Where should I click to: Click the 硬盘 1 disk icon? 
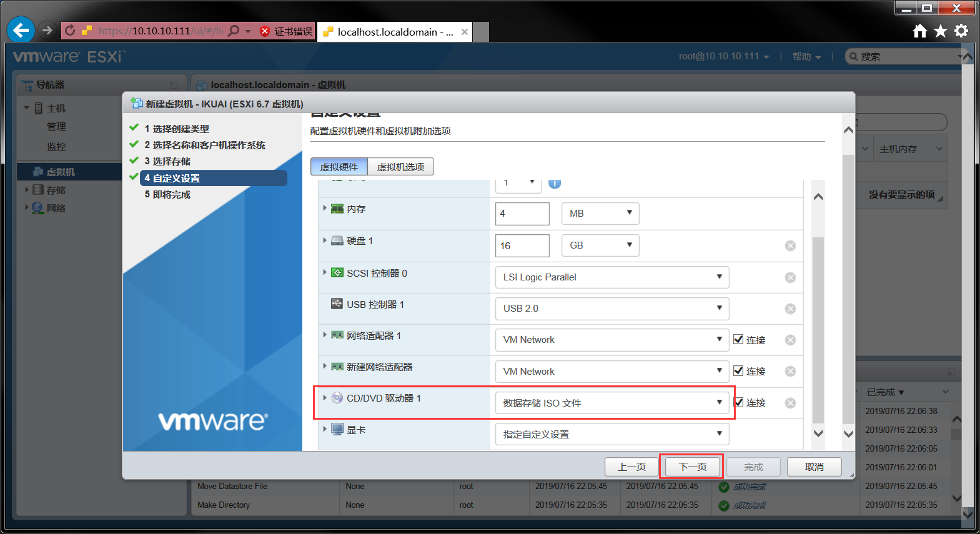(337, 240)
